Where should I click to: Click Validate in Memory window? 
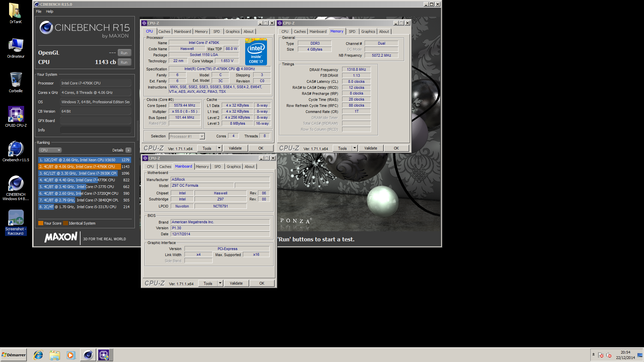371,148
